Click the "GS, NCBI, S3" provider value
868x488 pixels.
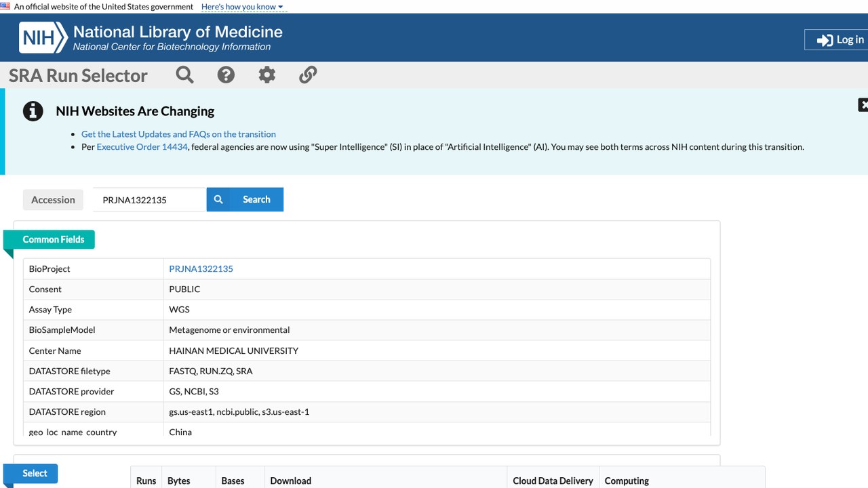point(194,391)
